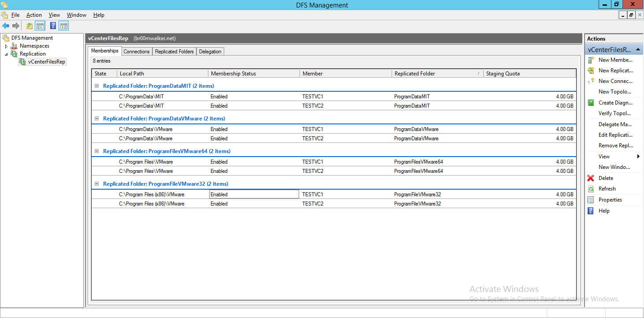Expand the Namespaces tree node
Screen dimensions: 644x318
coord(6,46)
